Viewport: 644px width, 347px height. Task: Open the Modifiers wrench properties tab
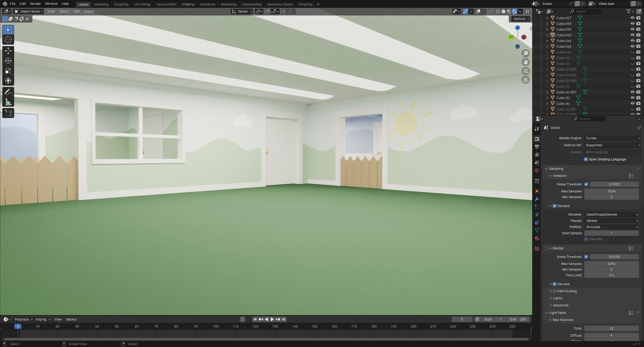point(537,199)
